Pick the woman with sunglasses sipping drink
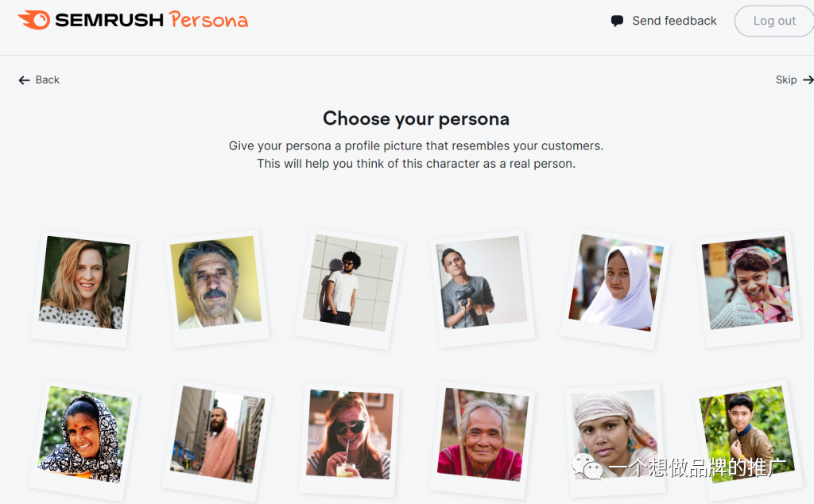Screen dimensions: 814x504 tap(350, 434)
